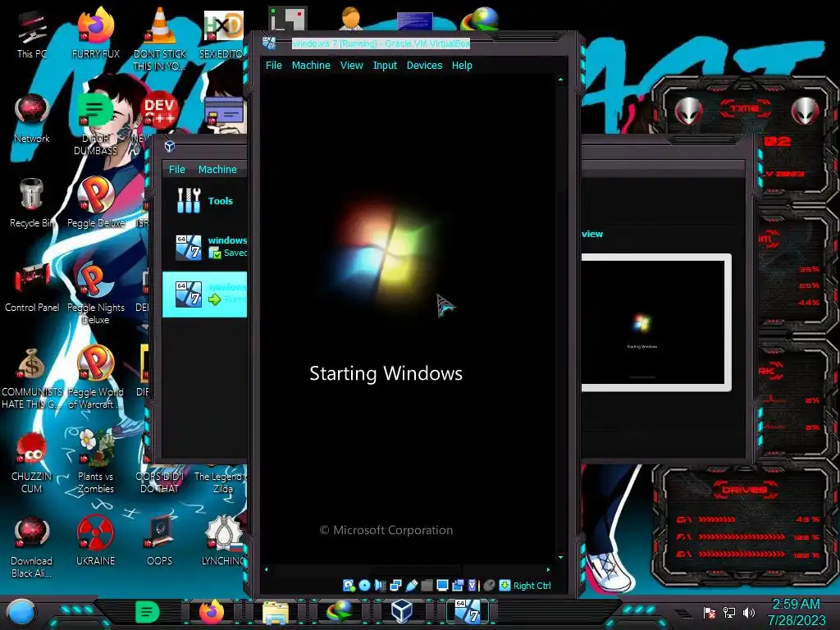The image size is (840, 630).
Task: Click the TIME header on desktop widget
Action: point(744,109)
